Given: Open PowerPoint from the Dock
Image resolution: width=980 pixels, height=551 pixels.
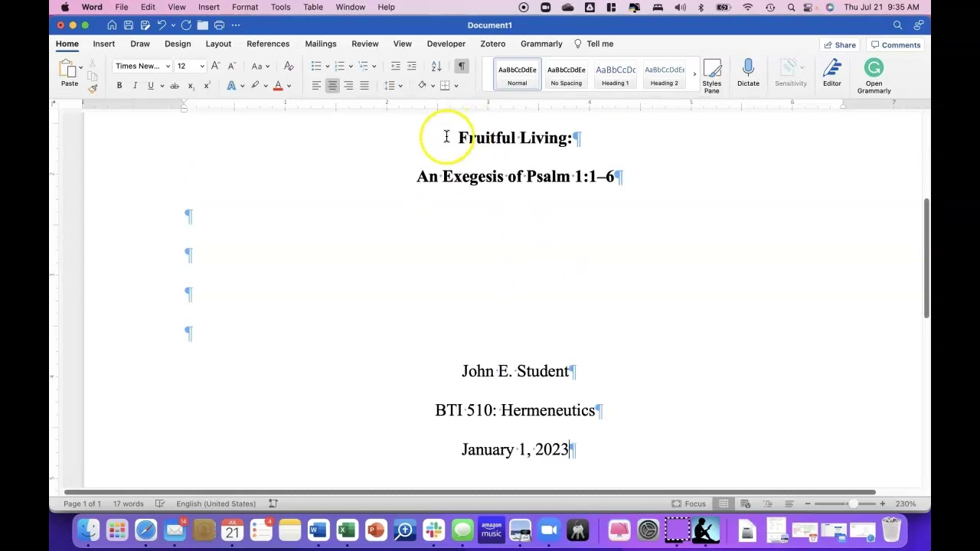Looking at the screenshot, I should 376,530.
